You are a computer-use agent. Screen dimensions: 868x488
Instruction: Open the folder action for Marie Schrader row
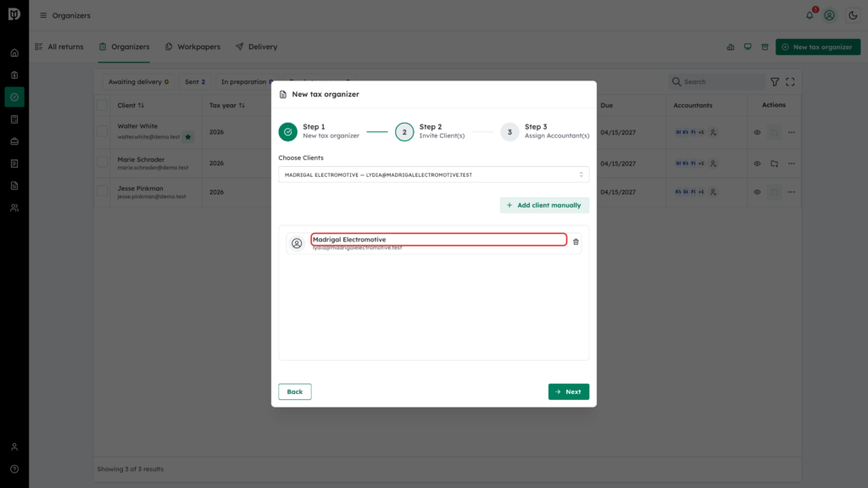(775, 164)
